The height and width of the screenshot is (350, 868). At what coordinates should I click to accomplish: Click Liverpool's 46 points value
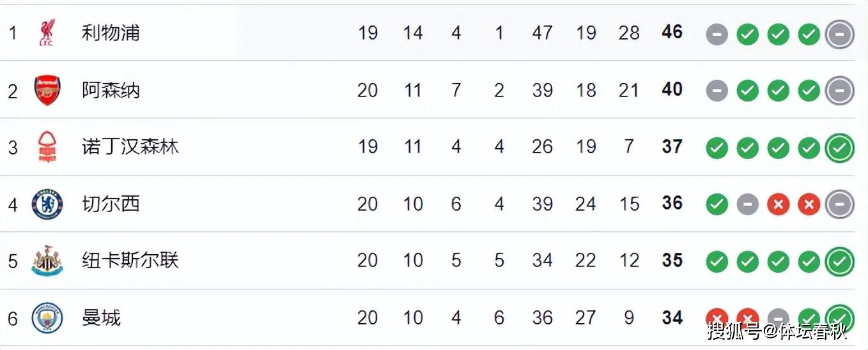click(x=672, y=32)
